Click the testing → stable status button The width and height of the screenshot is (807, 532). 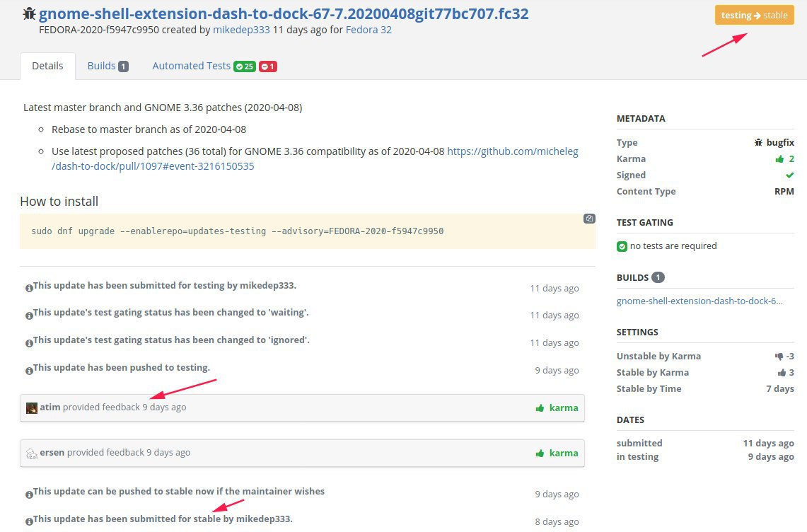(x=754, y=16)
